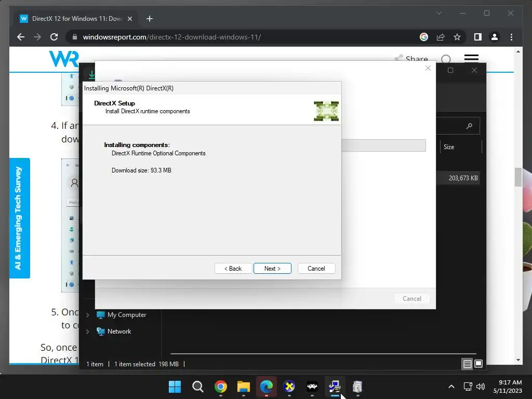Open the installer icon on taskbar
The width and height of the screenshot is (532, 399).
pos(335,387)
